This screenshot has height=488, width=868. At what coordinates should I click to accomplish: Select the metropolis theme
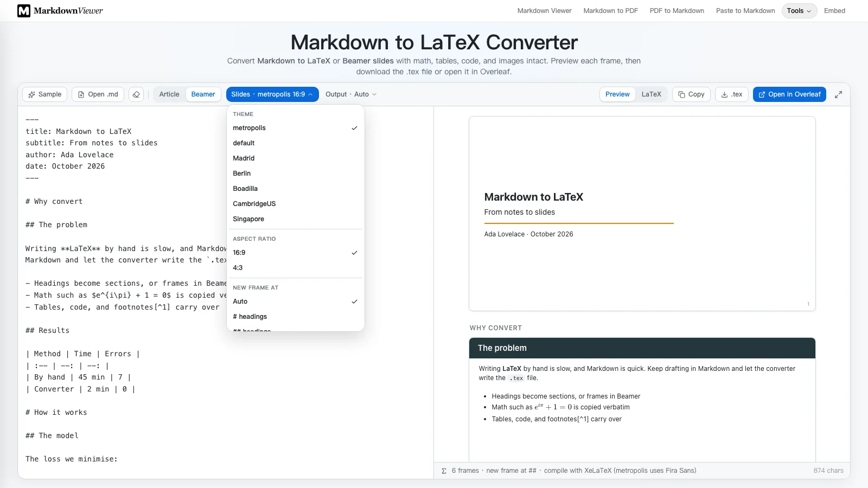pos(295,128)
